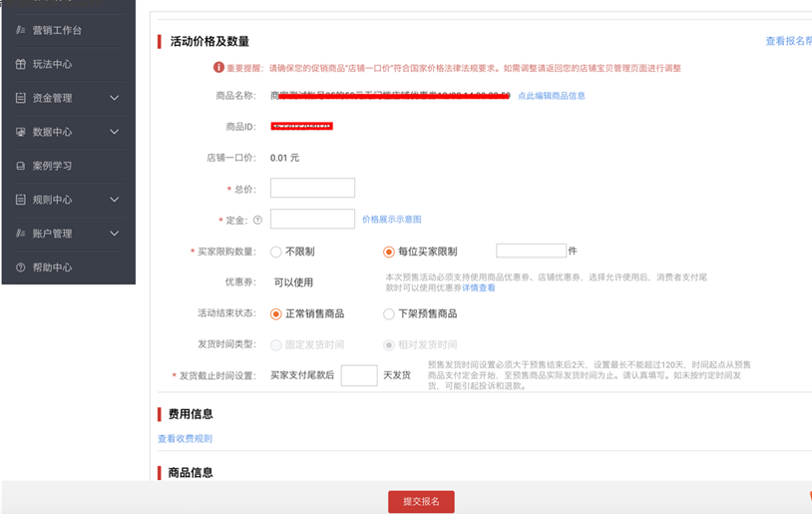Expand the 资金管理 submenu chevron

[x=114, y=98]
